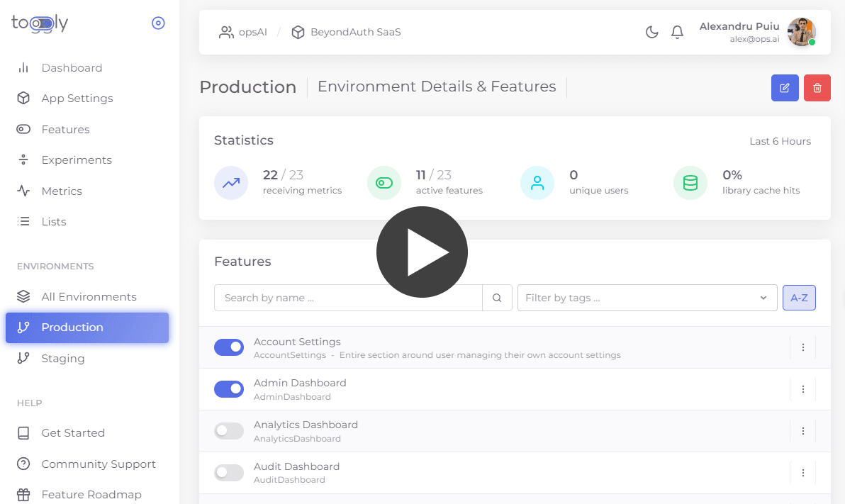
Task: Expand the Filter by tags dropdown
Action: pyautogui.click(x=647, y=298)
